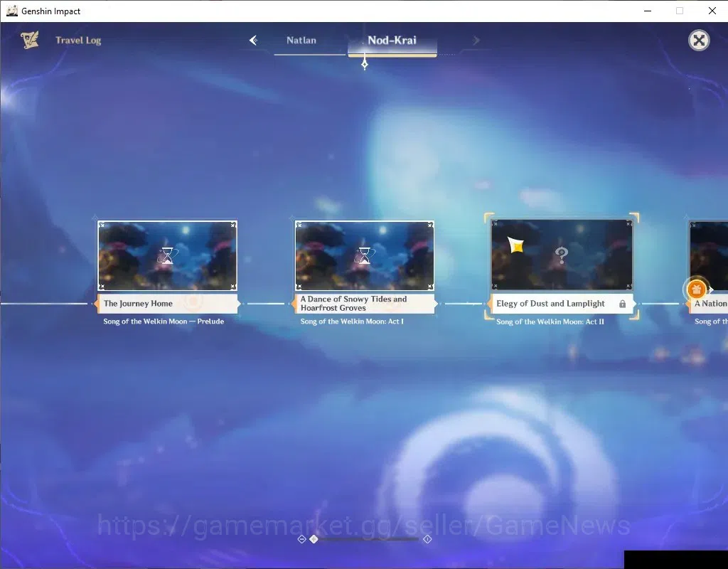Screen dimensions: 728x569
Task: Open the Elegy of Dust and Lamplight thumbnail
Action: click(562, 255)
